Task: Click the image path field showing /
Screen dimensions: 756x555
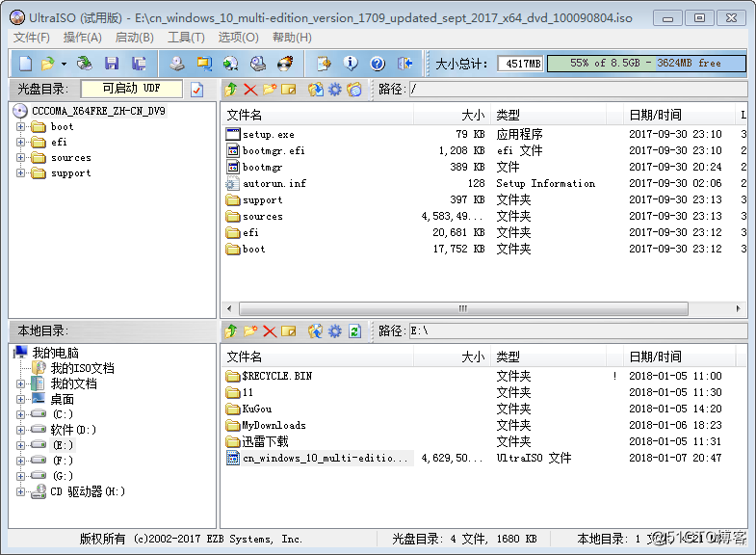Action: pyautogui.click(x=578, y=90)
